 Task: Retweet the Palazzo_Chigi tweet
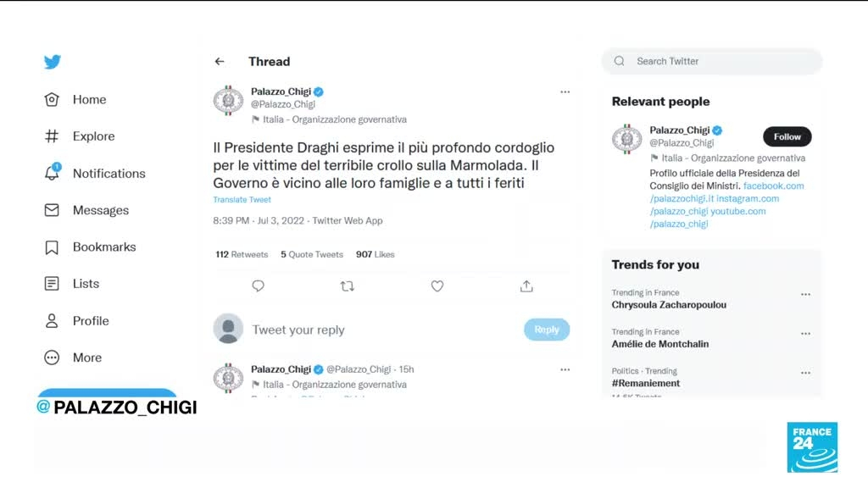coord(347,286)
